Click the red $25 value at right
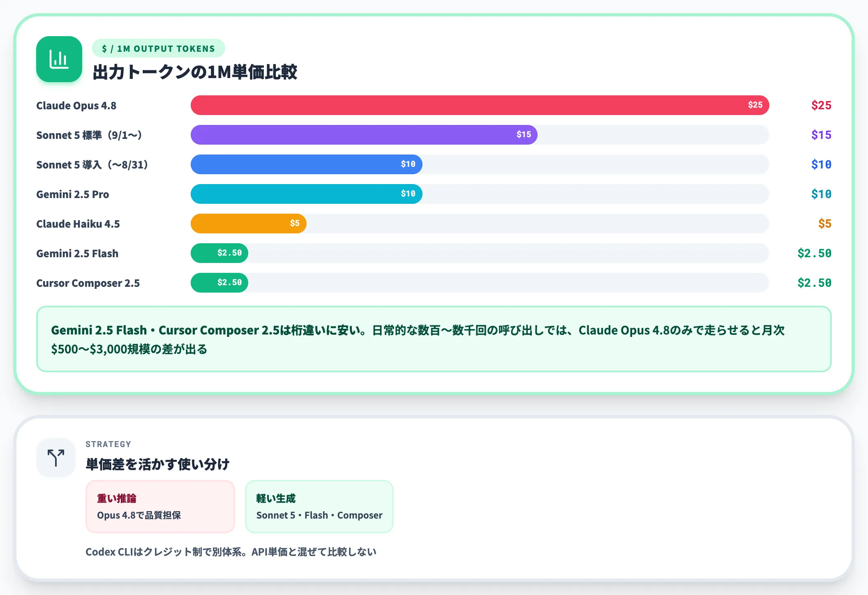Image resolution: width=868 pixels, height=595 pixels. [x=821, y=105]
